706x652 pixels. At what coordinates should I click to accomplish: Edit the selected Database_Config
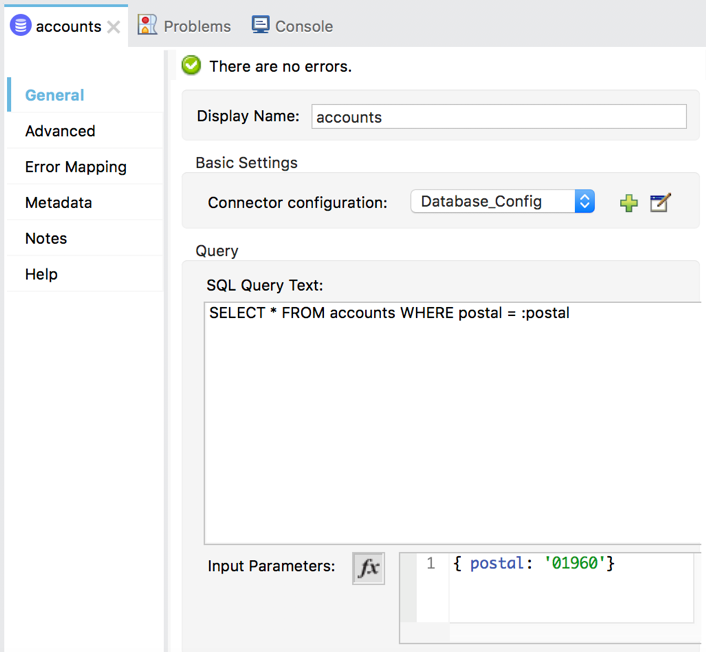point(661,203)
